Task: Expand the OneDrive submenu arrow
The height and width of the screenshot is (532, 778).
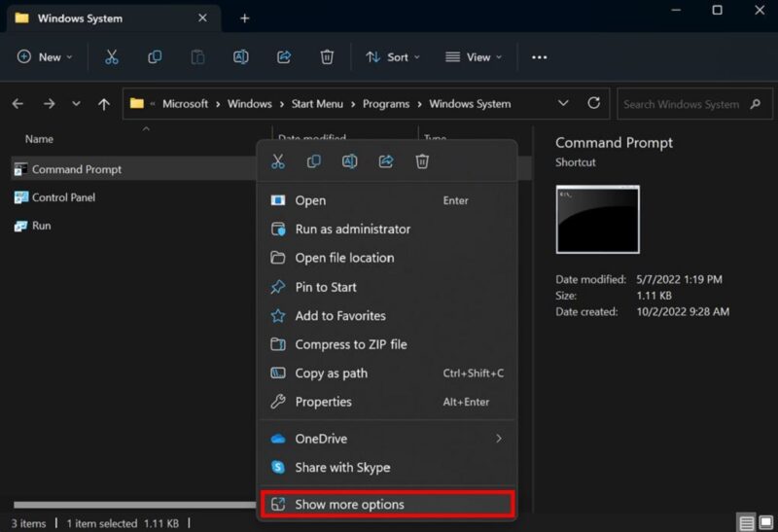Action: (499, 439)
